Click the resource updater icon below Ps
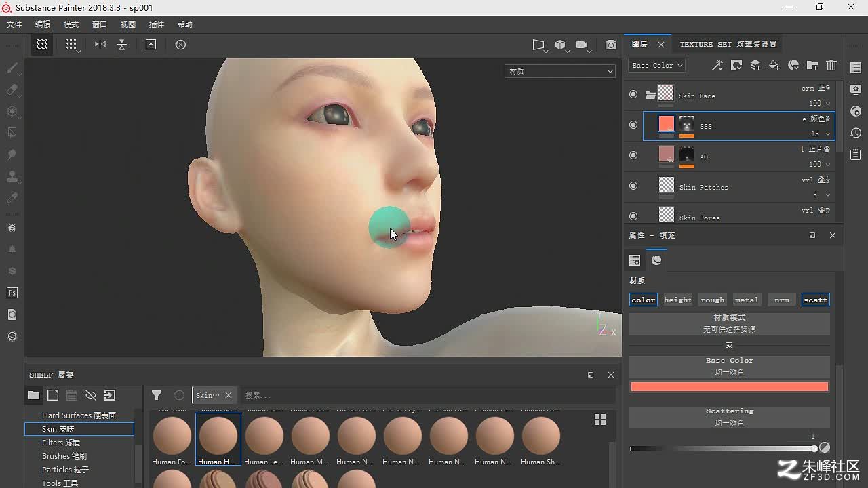 tap(12, 314)
